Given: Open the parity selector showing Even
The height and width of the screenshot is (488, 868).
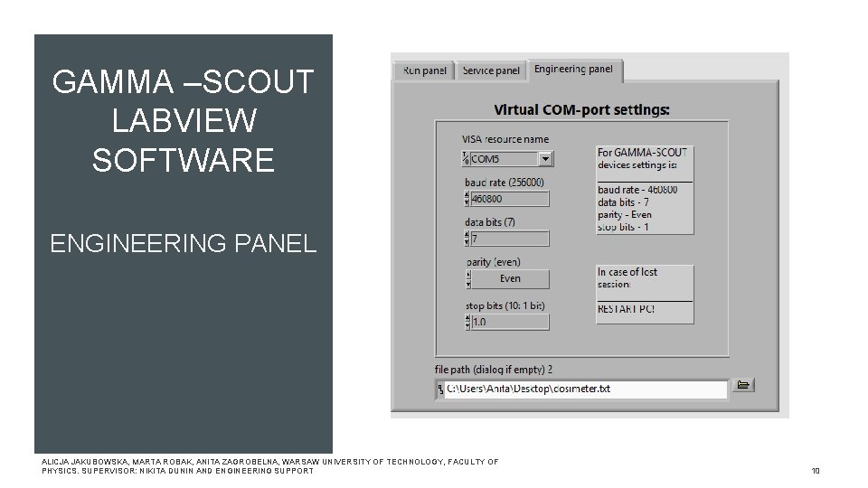Looking at the screenshot, I should click(x=510, y=279).
